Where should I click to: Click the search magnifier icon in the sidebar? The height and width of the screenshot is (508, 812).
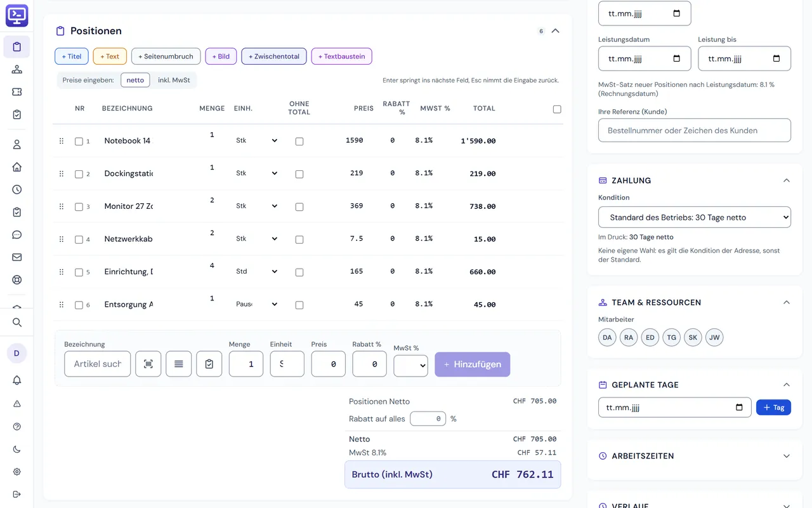pos(17,323)
